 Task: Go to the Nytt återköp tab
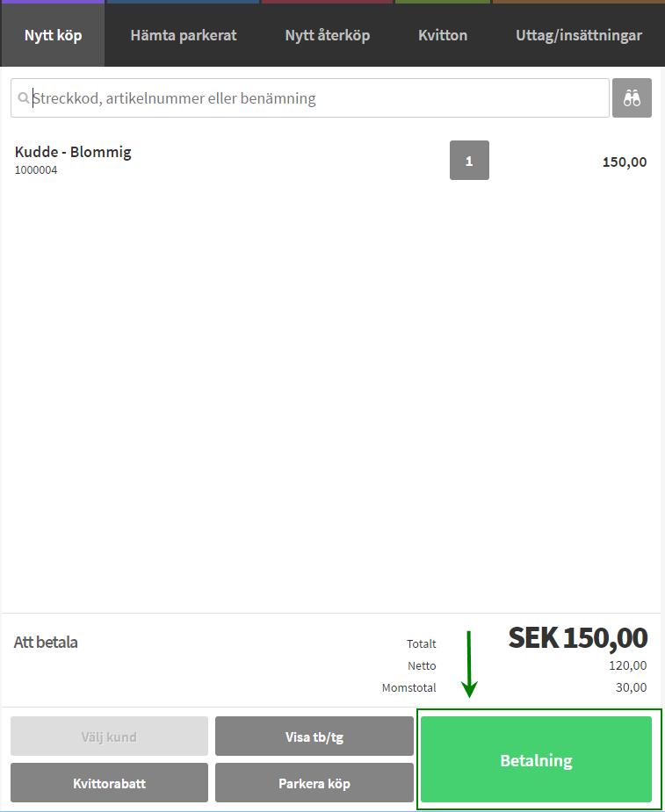[328, 36]
